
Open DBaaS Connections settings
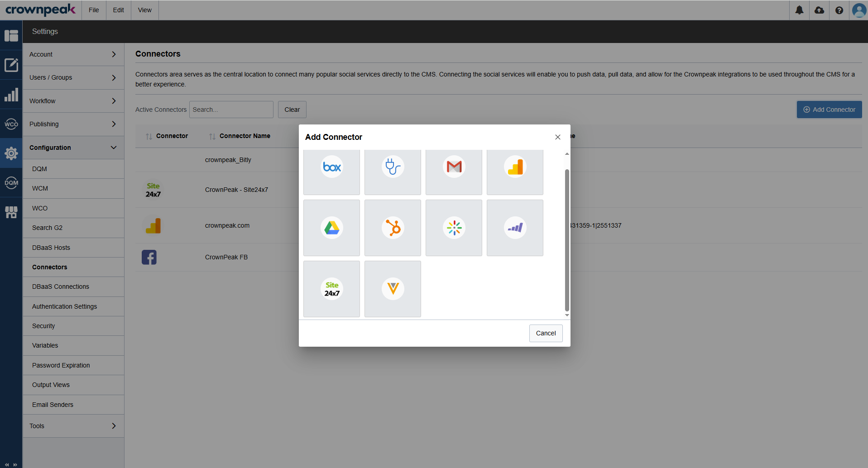pos(73,287)
